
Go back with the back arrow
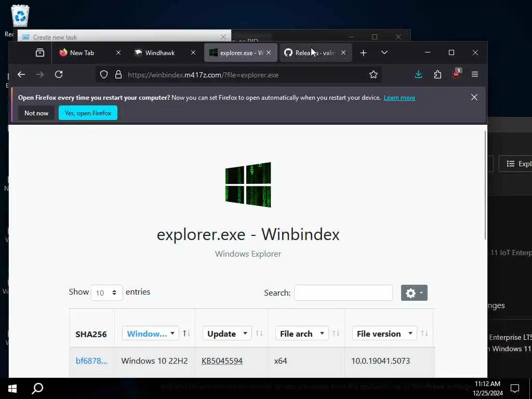pyautogui.click(x=21, y=74)
